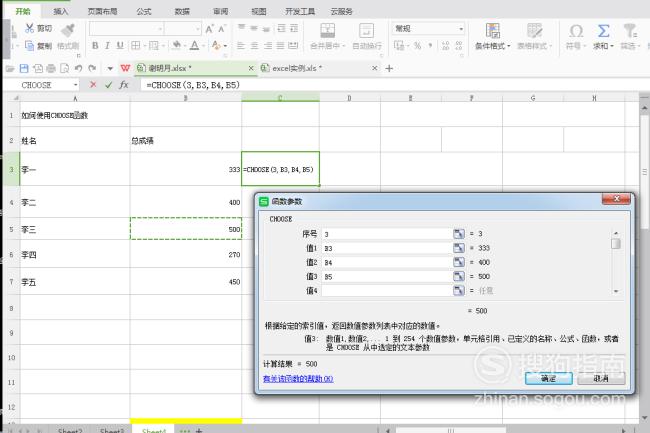This screenshot has height=433, width=650.
Task: Switch to the 插入 ribbon tab
Action: coord(61,12)
